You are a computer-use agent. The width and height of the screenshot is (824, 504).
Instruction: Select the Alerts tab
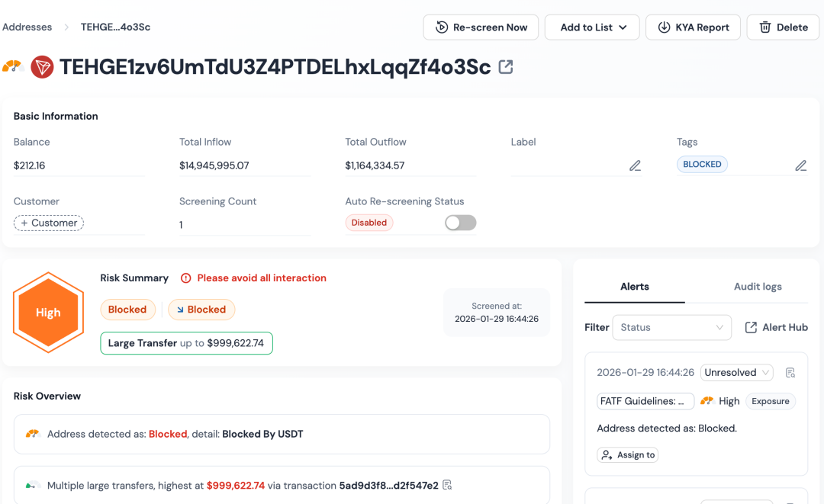click(634, 286)
